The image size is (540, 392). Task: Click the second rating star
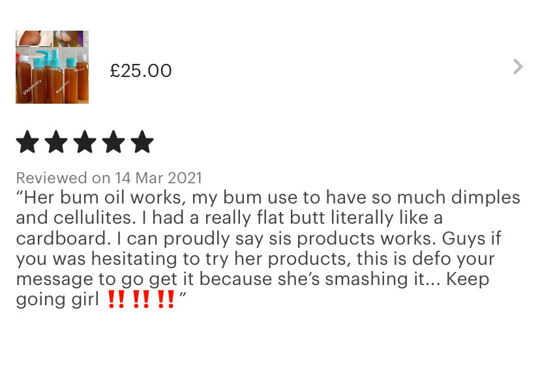click(x=56, y=142)
